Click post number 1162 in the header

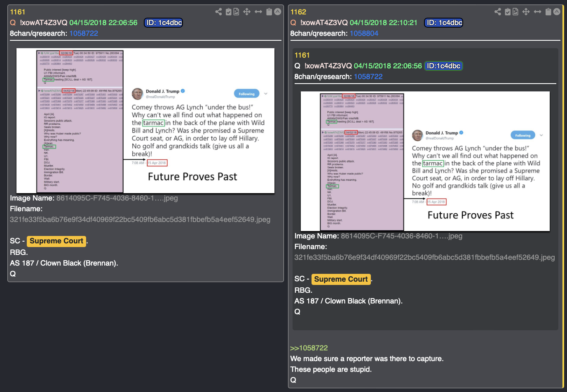coord(298,12)
